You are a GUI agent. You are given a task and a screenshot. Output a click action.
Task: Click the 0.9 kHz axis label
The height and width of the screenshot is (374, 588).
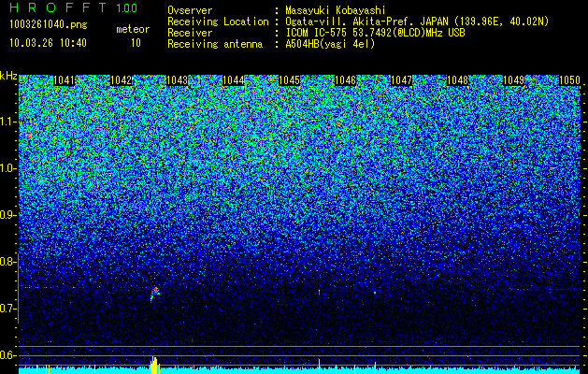pyautogui.click(x=7, y=215)
